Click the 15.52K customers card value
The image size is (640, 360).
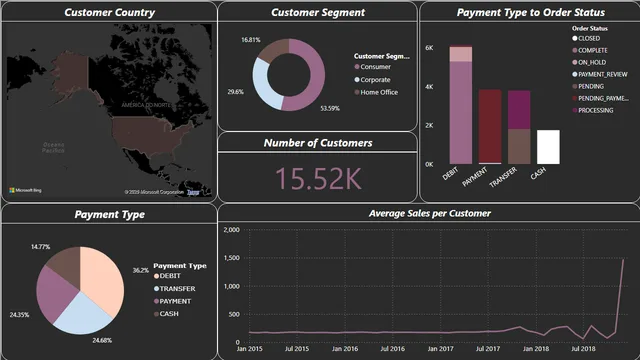[318, 178]
